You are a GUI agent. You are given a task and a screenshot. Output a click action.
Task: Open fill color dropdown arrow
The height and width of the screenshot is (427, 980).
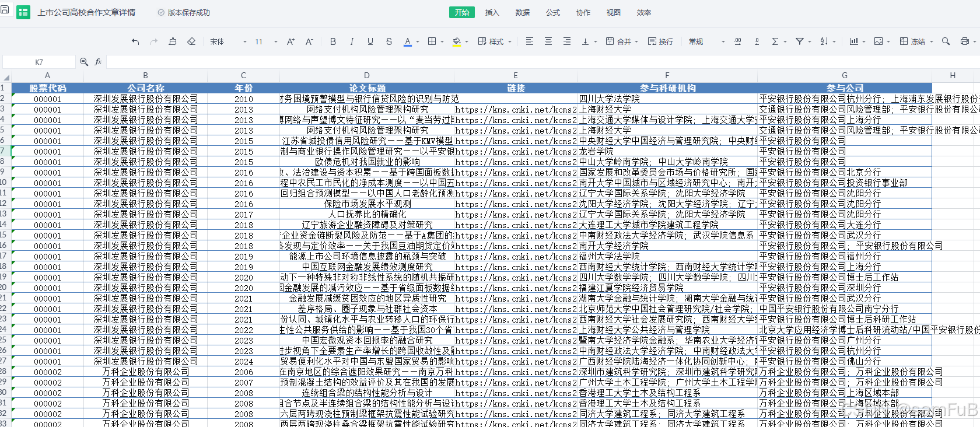pyautogui.click(x=467, y=42)
